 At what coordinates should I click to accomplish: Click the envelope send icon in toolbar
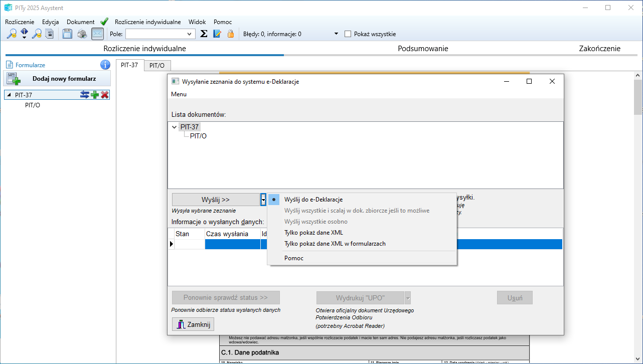tap(97, 34)
